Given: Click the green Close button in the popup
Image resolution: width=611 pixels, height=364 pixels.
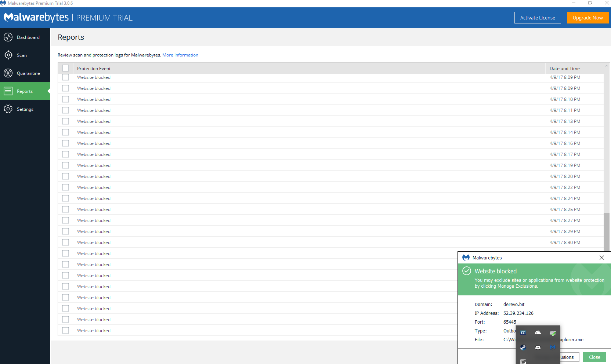Looking at the screenshot, I should tap(594, 357).
